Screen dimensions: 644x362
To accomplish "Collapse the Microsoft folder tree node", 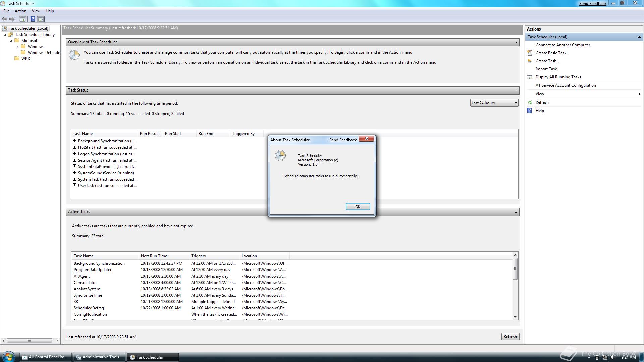I will point(11,41).
